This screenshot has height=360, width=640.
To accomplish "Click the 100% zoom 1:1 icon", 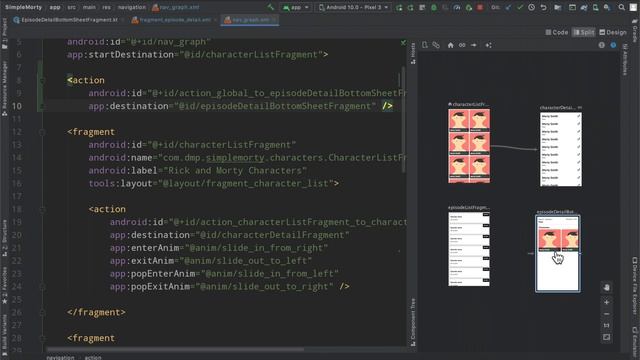I will click(607, 325).
